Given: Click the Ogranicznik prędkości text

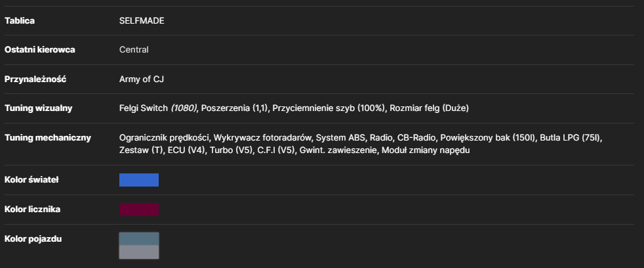Looking at the screenshot, I should pos(165,138).
